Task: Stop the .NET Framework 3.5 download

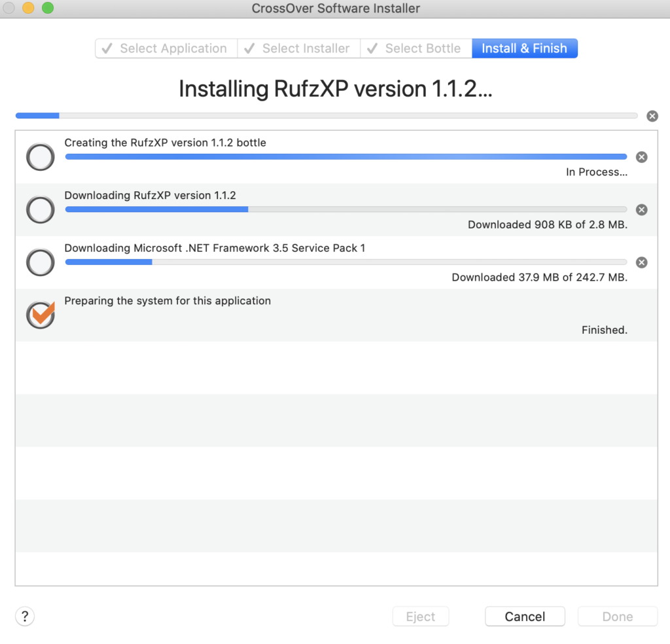Action: (642, 262)
